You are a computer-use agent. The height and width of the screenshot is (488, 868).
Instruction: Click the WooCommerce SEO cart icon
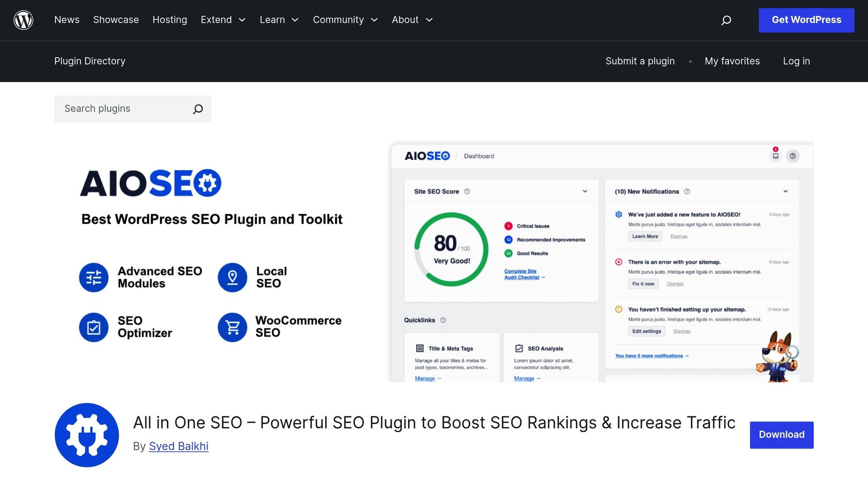coord(232,327)
